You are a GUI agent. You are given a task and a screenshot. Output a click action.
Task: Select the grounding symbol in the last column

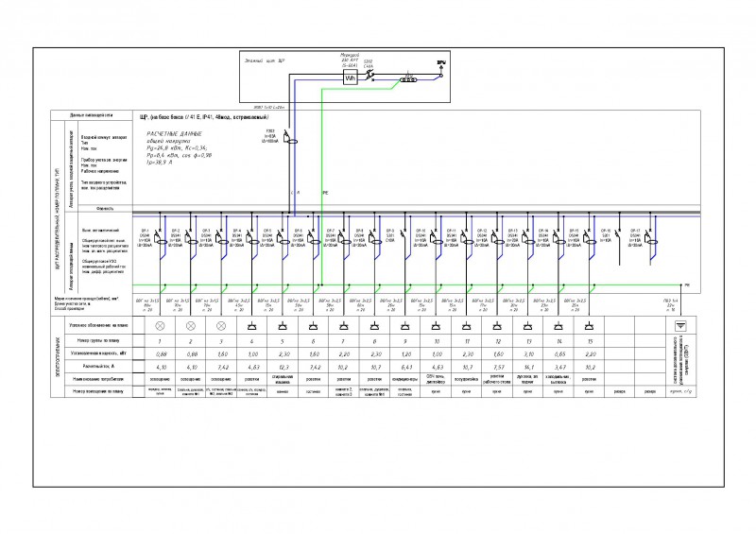680,326
